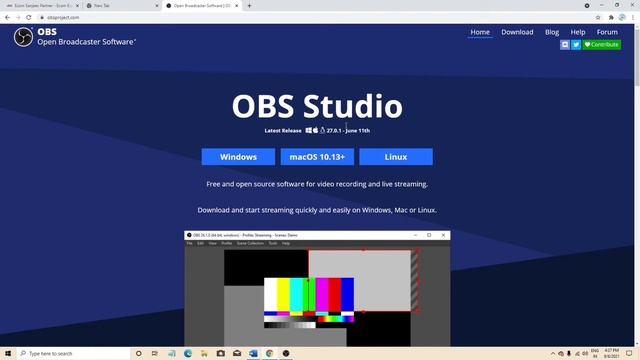Click the macOS 10.13+ download button
This screenshot has height=360, width=640.
pos(317,157)
